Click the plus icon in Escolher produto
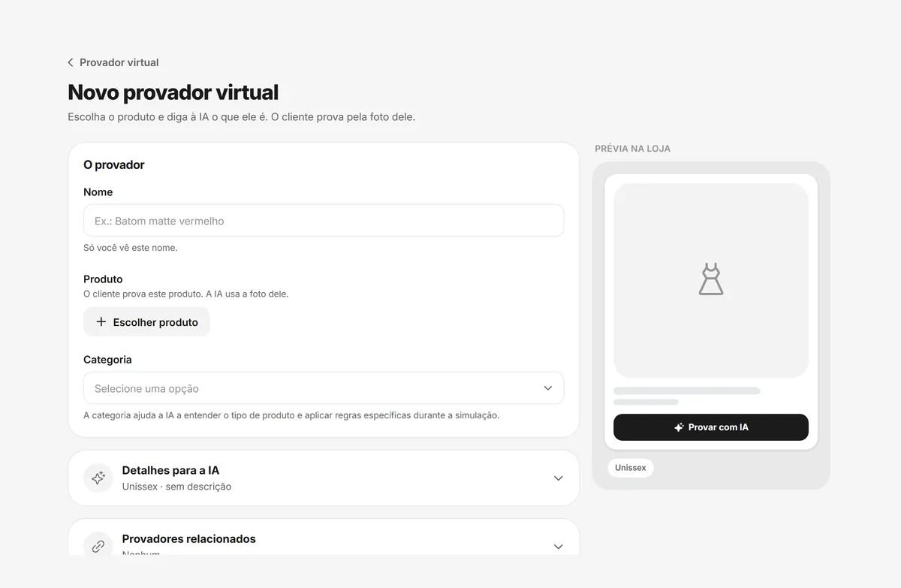The width and height of the screenshot is (901, 588). coord(101,321)
